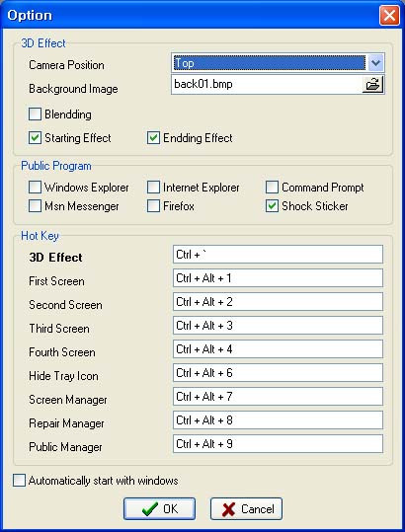Close the Option dialog with the X

pyautogui.click(x=389, y=15)
